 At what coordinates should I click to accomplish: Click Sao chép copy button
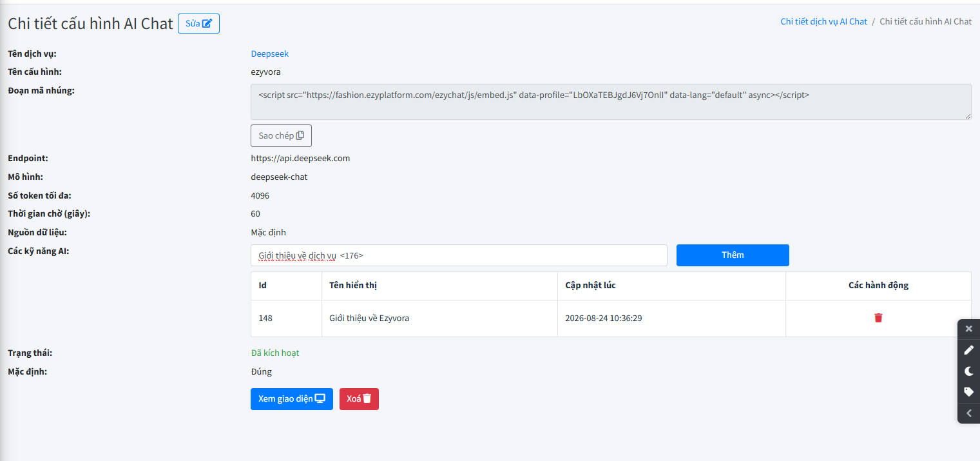tap(281, 135)
